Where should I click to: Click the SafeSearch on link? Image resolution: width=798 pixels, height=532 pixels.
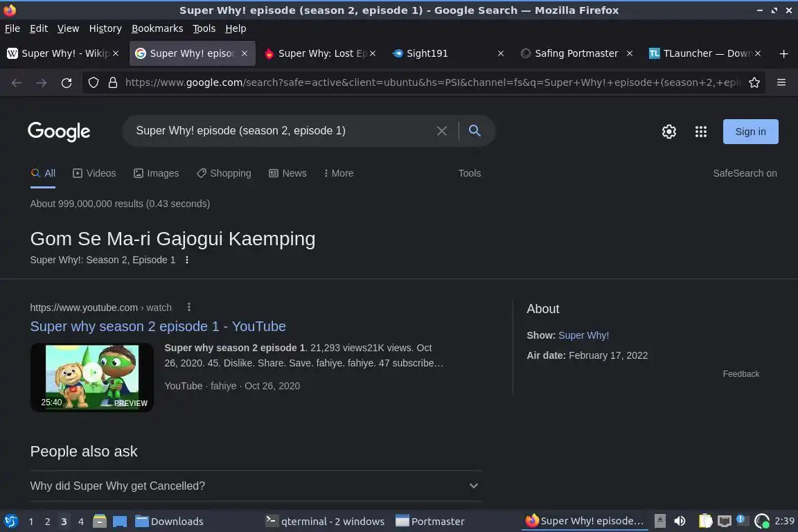tap(745, 173)
